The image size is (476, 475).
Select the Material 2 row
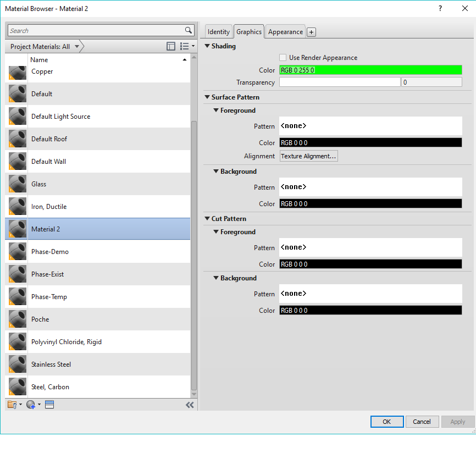point(98,229)
